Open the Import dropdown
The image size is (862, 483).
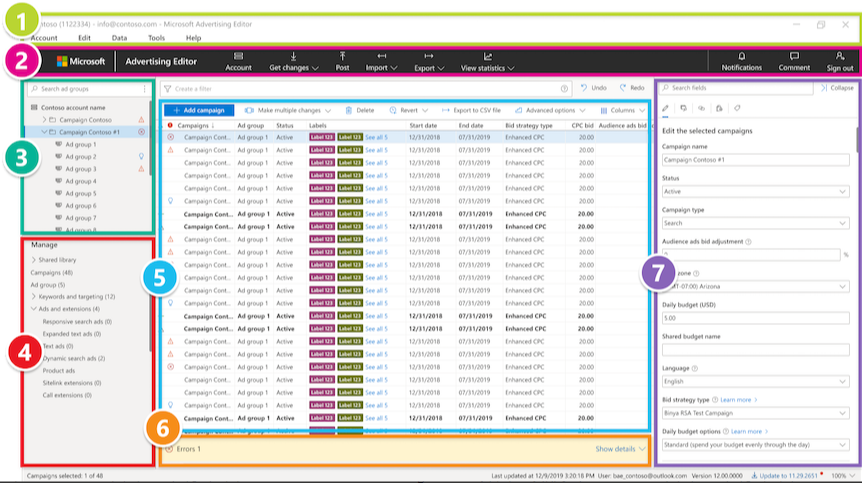click(x=381, y=61)
